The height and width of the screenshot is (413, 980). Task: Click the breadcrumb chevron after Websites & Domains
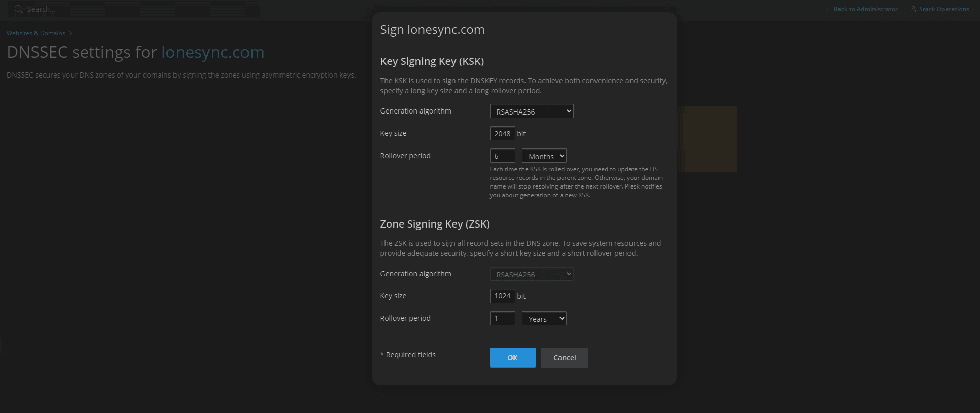71,33
